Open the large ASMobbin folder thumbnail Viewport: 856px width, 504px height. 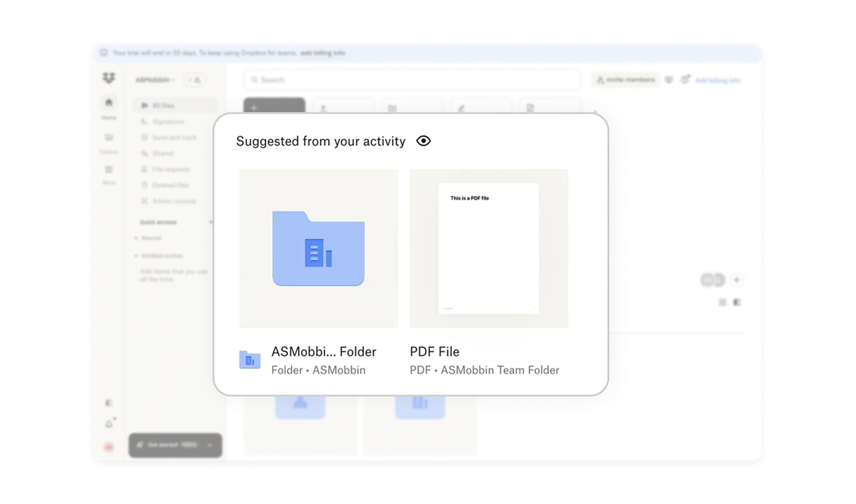318,249
